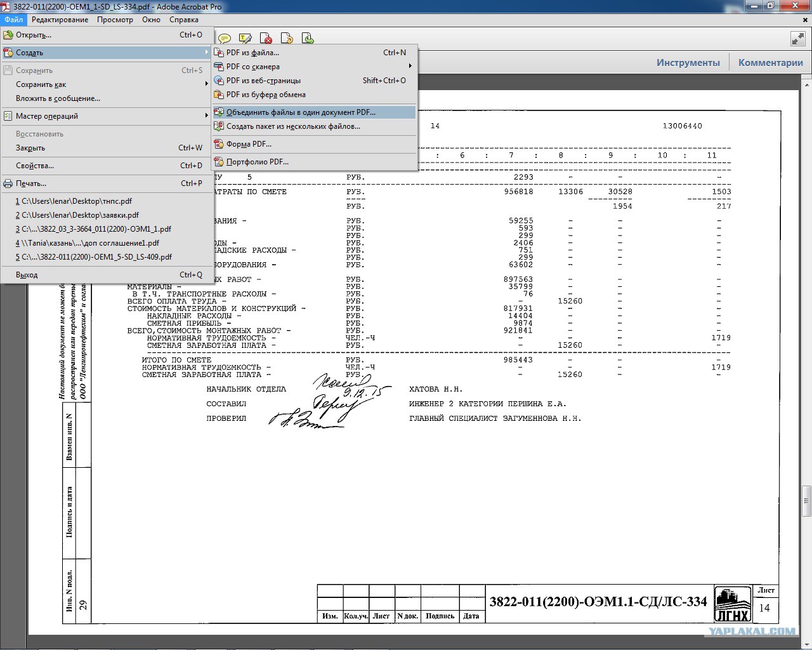Select the highlight text tool icon

tap(246, 39)
